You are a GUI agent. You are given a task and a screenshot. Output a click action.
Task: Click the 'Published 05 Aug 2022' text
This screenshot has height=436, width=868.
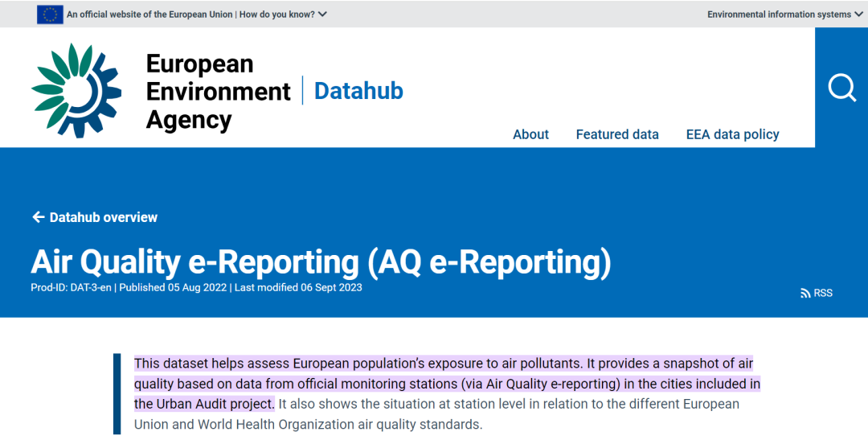173,287
